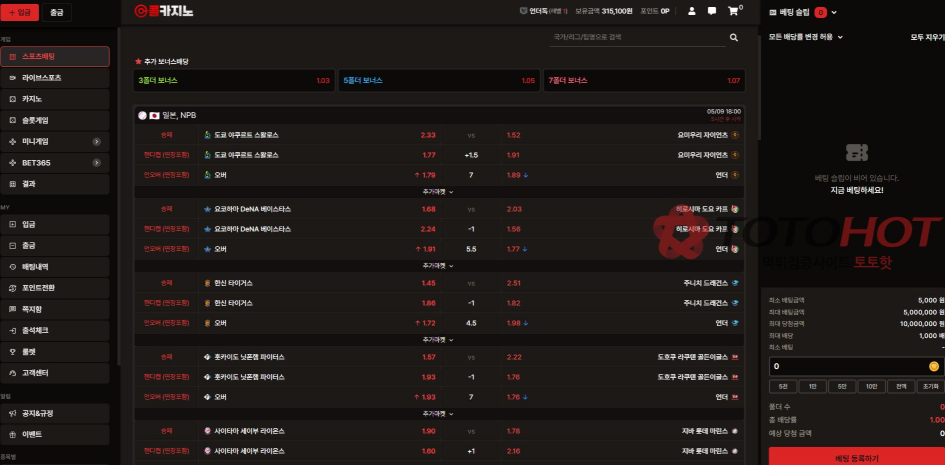The width and height of the screenshot is (945, 465).
Task: Expand the 베팅 슬립 header chevron
Action: click(834, 12)
